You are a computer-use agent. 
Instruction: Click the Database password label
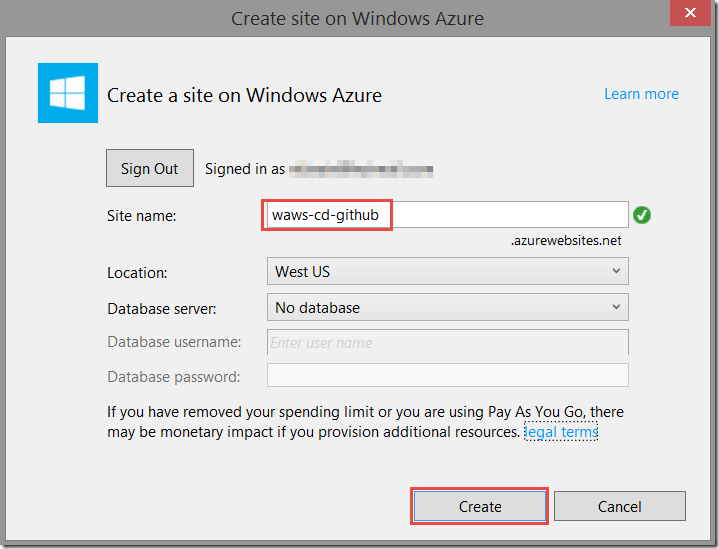[x=174, y=377]
